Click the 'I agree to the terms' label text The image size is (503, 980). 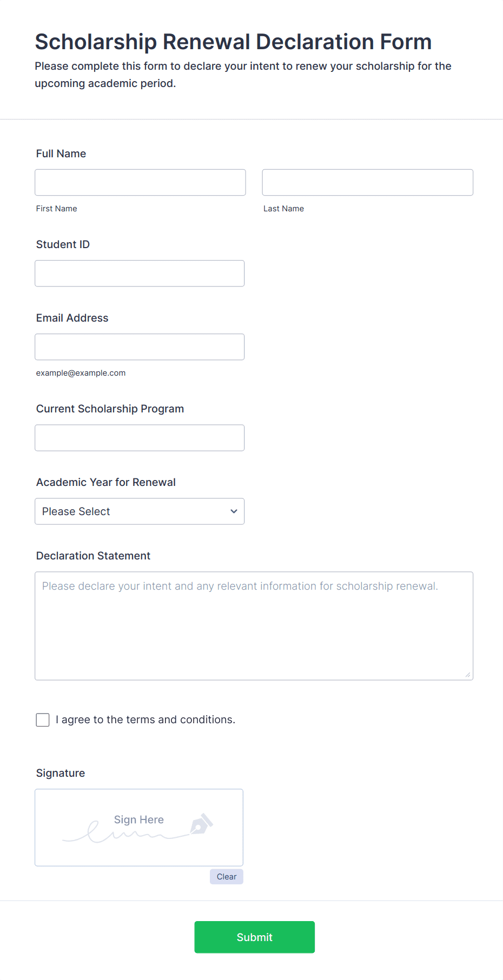coord(145,719)
